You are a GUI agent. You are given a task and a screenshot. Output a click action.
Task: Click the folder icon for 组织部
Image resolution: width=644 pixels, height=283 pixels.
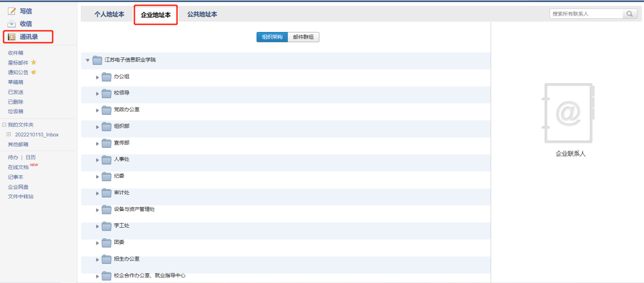coord(107,127)
